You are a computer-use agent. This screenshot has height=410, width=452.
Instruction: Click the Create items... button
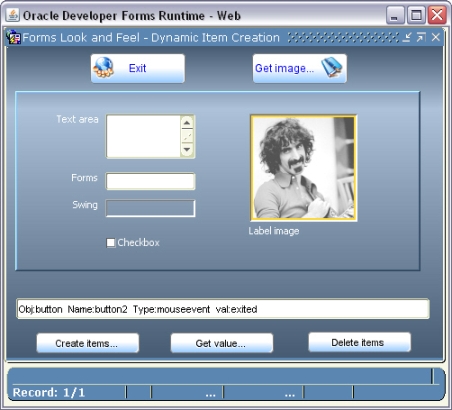(87, 343)
